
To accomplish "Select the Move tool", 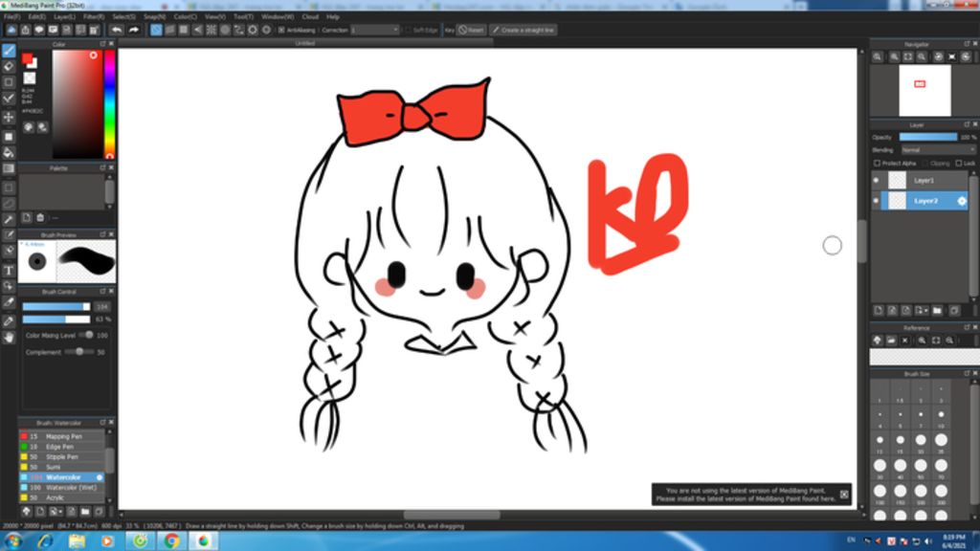I will click(x=9, y=117).
